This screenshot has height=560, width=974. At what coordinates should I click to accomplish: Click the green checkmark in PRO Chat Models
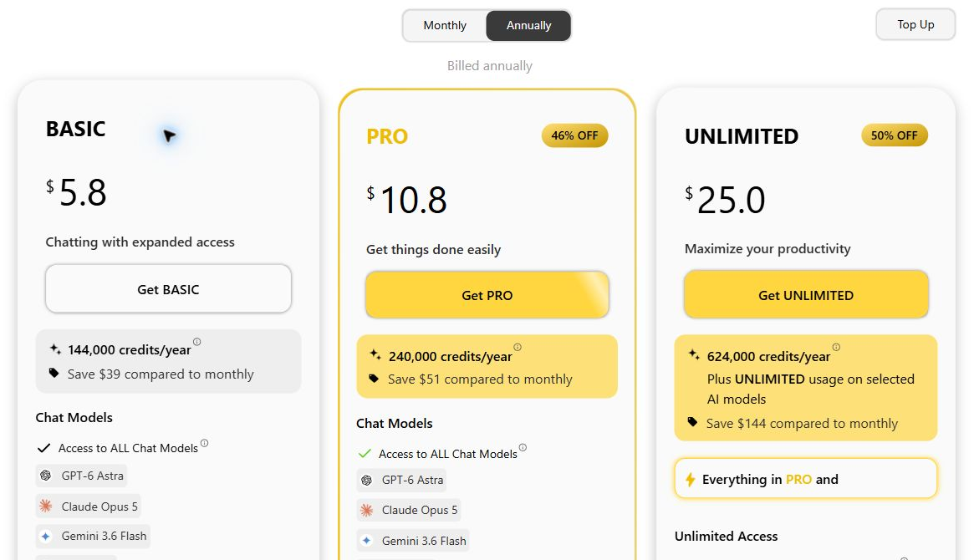(x=365, y=454)
